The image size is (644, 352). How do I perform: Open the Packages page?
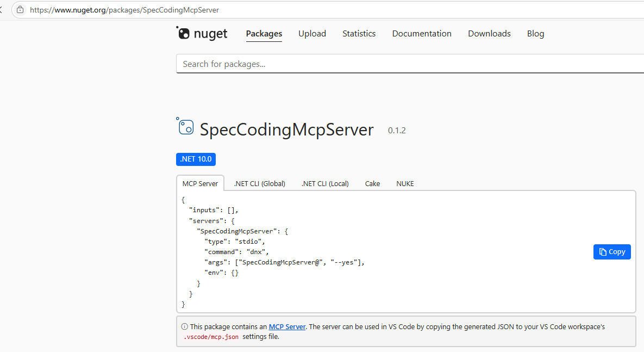coord(264,33)
